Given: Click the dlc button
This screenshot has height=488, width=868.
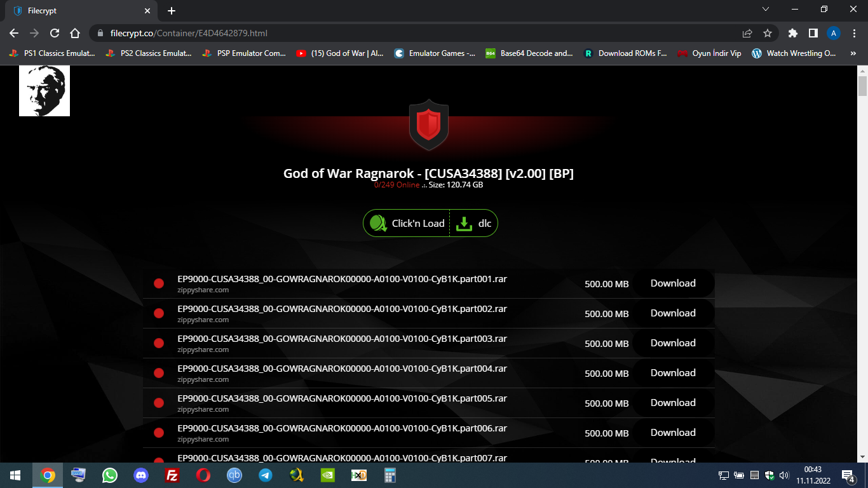Looking at the screenshot, I should (474, 224).
